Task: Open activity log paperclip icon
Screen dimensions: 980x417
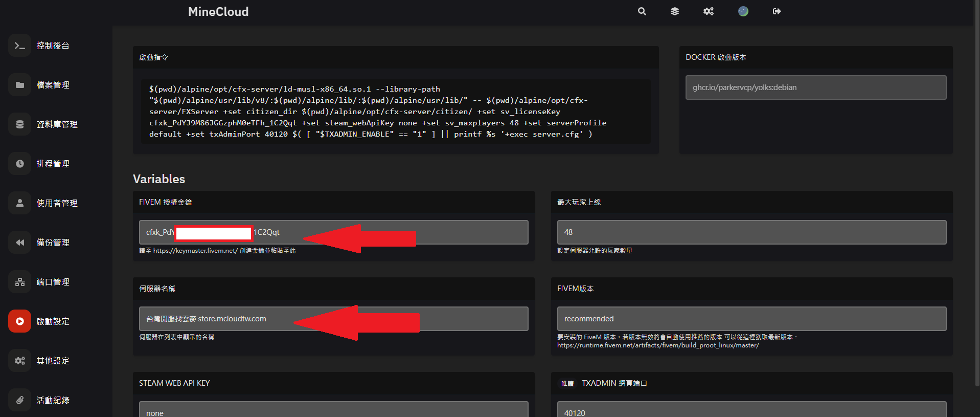Action: click(x=19, y=400)
